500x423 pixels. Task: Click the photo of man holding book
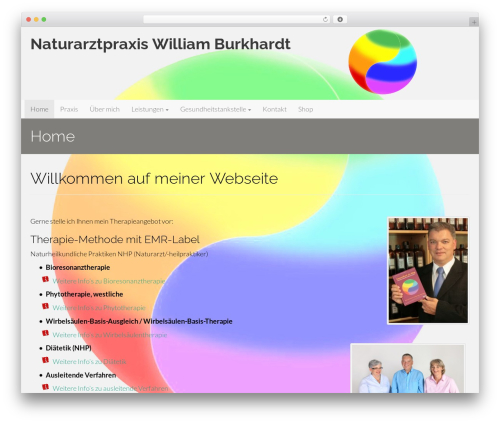pyautogui.click(x=428, y=270)
